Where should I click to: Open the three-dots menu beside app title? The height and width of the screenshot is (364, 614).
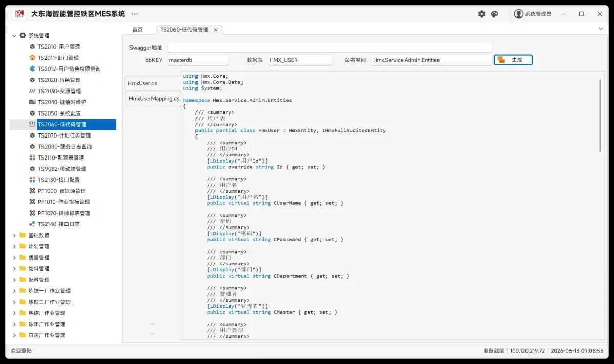coord(135,14)
